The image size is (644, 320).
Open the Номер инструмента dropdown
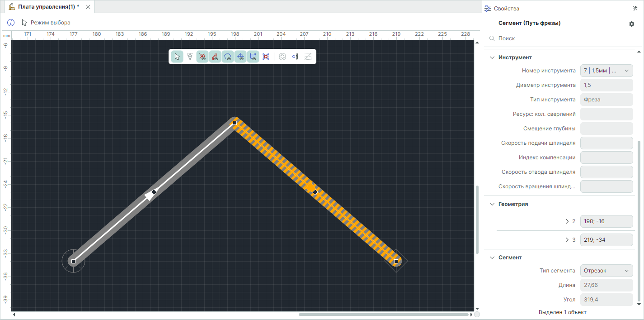pyautogui.click(x=606, y=71)
